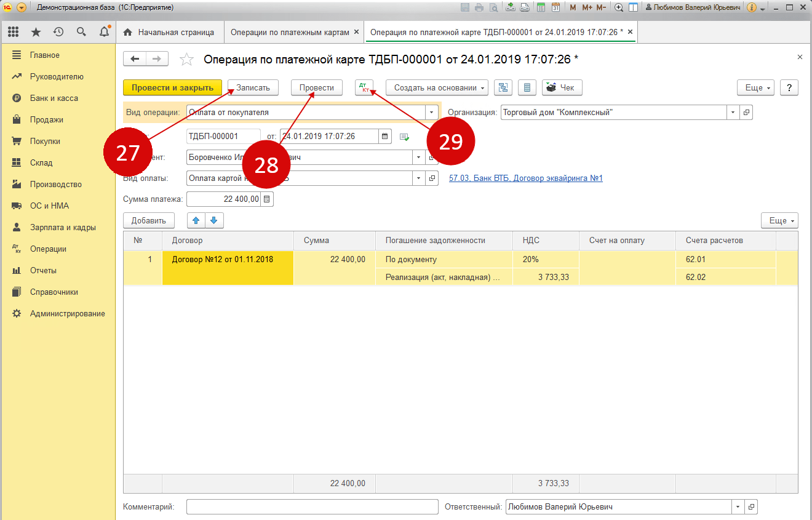Open the Создать на основании dropdown
812x520 pixels.
point(437,87)
